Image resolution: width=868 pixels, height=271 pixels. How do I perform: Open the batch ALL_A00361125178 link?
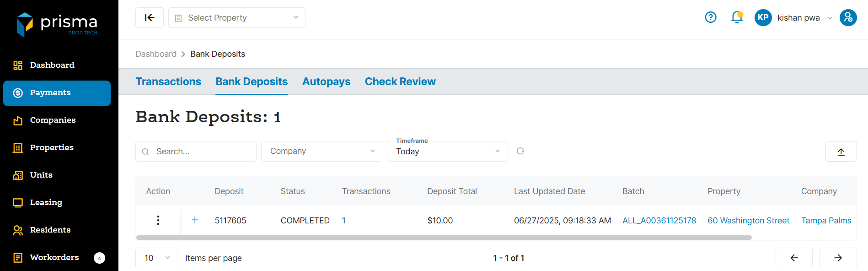[x=659, y=220]
